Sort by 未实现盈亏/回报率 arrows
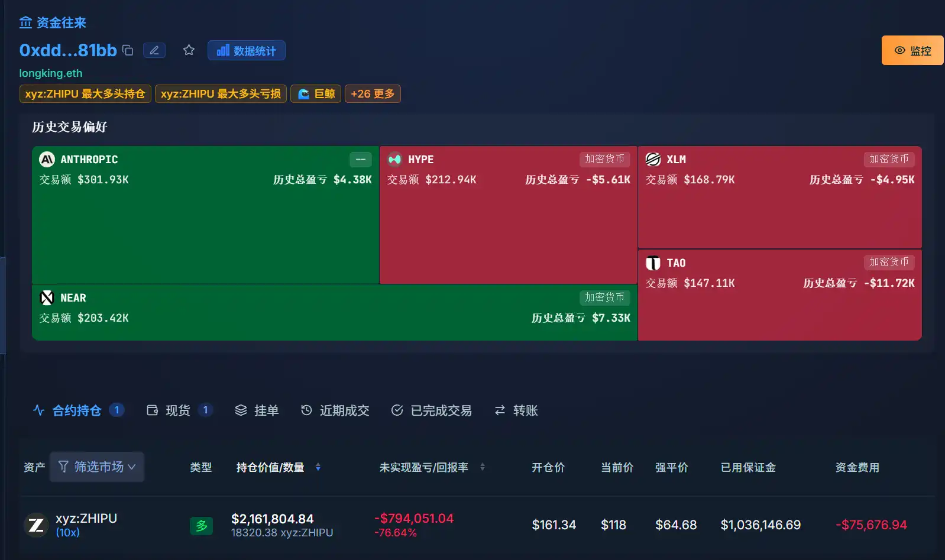This screenshot has height=560, width=945. click(483, 467)
